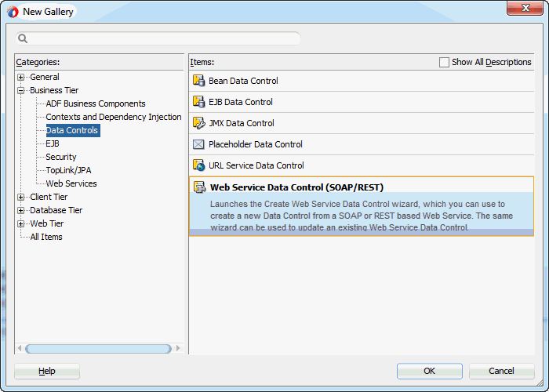This screenshot has width=549, height=392.
Task: Enable Show All Descriptions checkbox
Action: pos(444,62)
